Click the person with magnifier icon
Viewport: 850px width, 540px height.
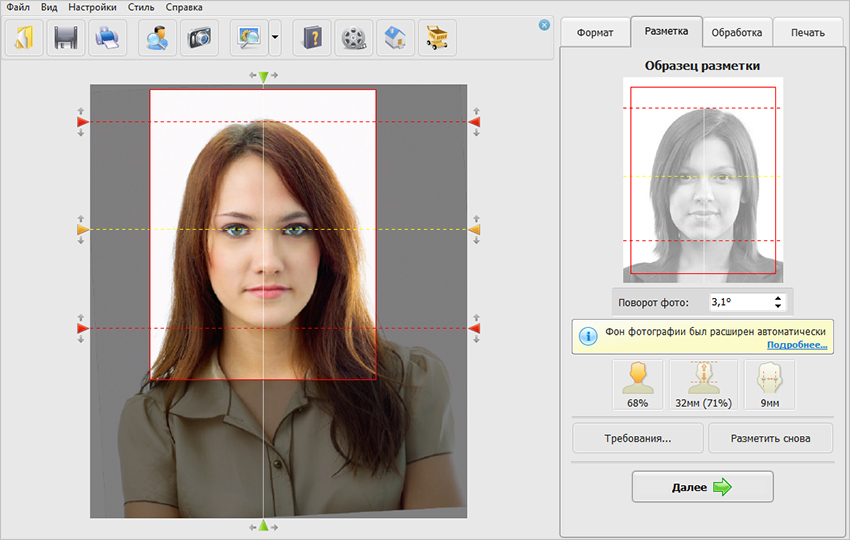click(159, 38)
